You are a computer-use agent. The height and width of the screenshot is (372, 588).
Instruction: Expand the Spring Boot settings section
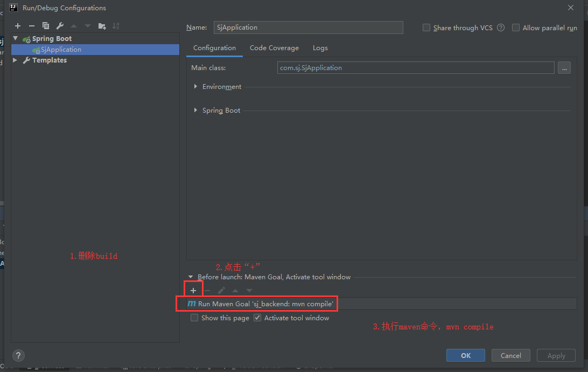[x=195, y=111]
